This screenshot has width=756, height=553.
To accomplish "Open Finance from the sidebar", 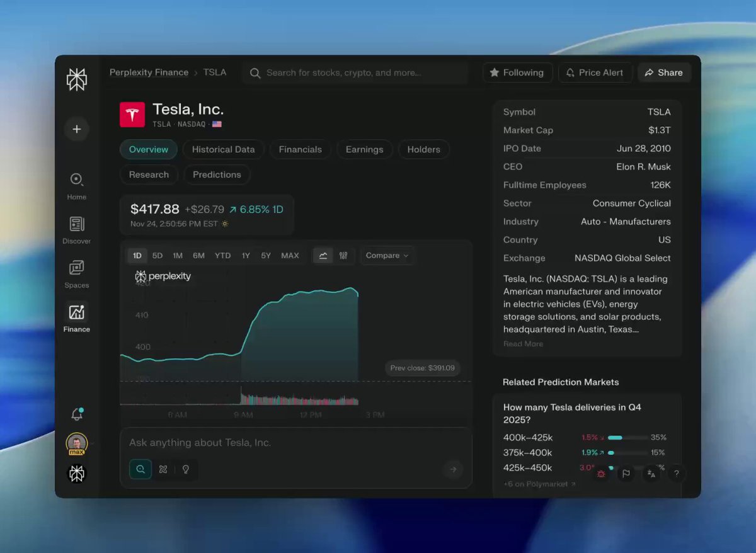I will click(x=76, y=318).
